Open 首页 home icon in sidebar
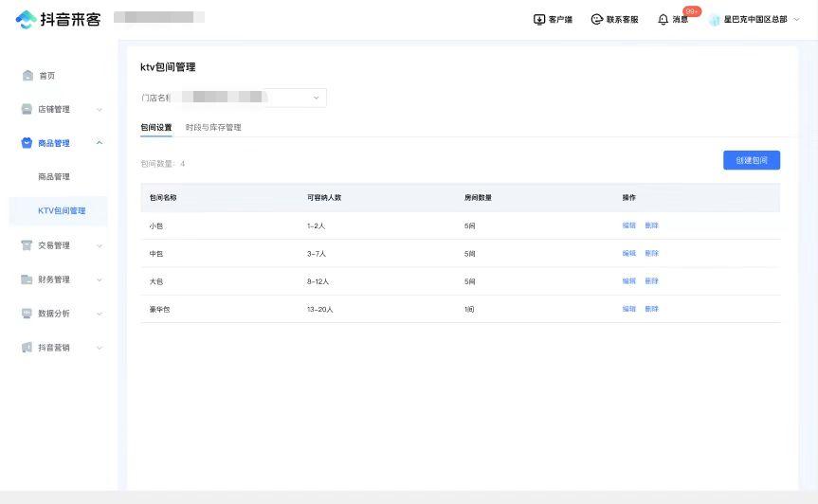Viewport: 818px width, 504px height. click(x=27, y=76)
